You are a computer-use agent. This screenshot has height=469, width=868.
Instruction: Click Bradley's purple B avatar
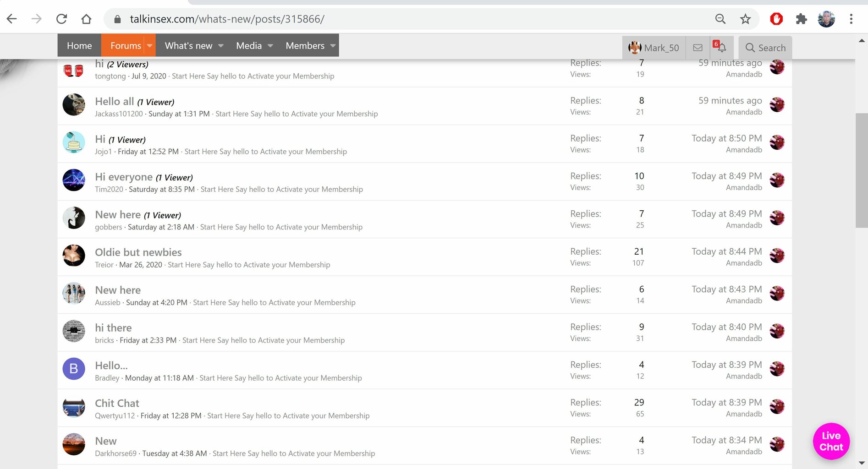point(74,369)
